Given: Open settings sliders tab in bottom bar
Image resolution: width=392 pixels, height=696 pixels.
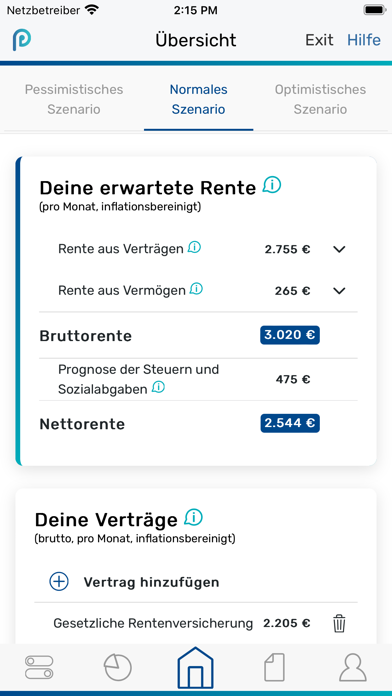Looking at the screenshot, I should [x=39, y=667].
